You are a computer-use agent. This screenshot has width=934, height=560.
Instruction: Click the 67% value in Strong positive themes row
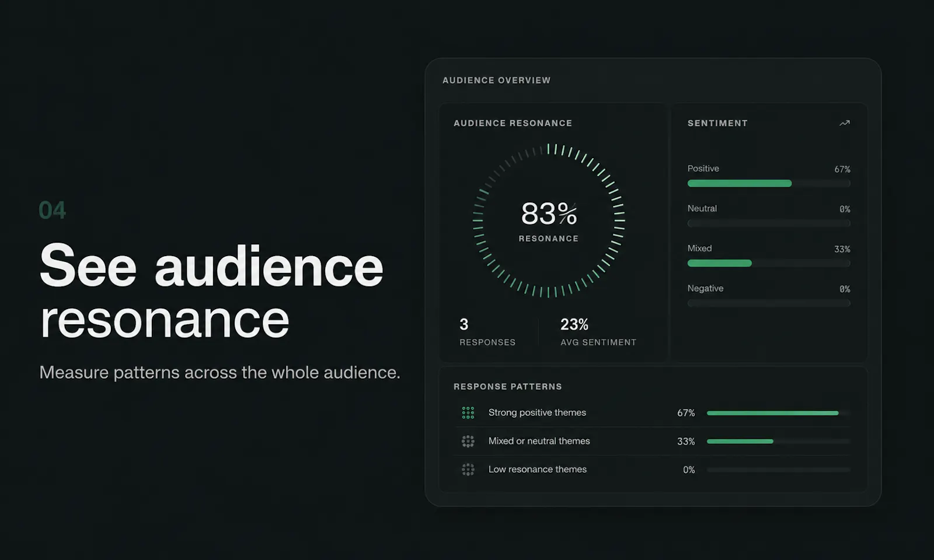pos(686,413)
